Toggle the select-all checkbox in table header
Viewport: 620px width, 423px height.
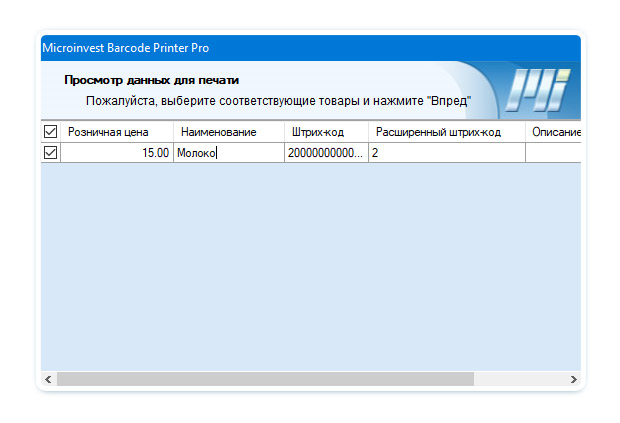coord(50,132)
